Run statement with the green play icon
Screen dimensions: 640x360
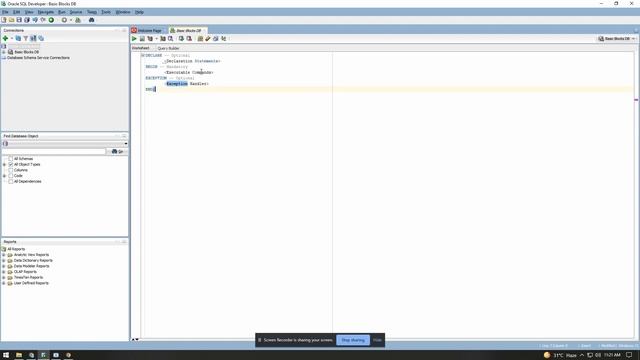134,39
